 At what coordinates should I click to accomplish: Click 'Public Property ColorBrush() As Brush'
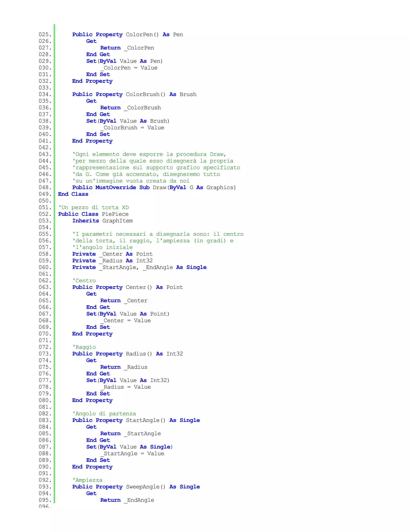pos(134,95)
